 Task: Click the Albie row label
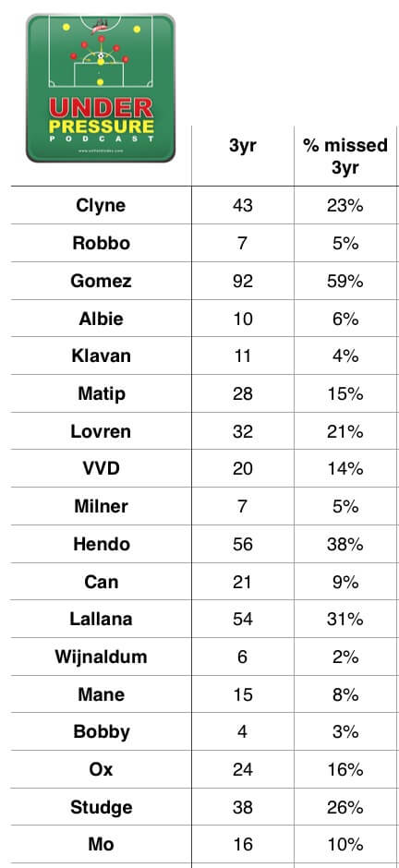101,319
